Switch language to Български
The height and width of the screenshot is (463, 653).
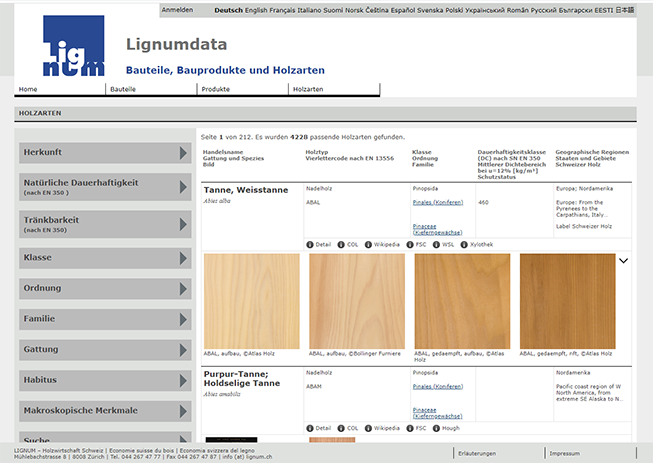point(576,10)
